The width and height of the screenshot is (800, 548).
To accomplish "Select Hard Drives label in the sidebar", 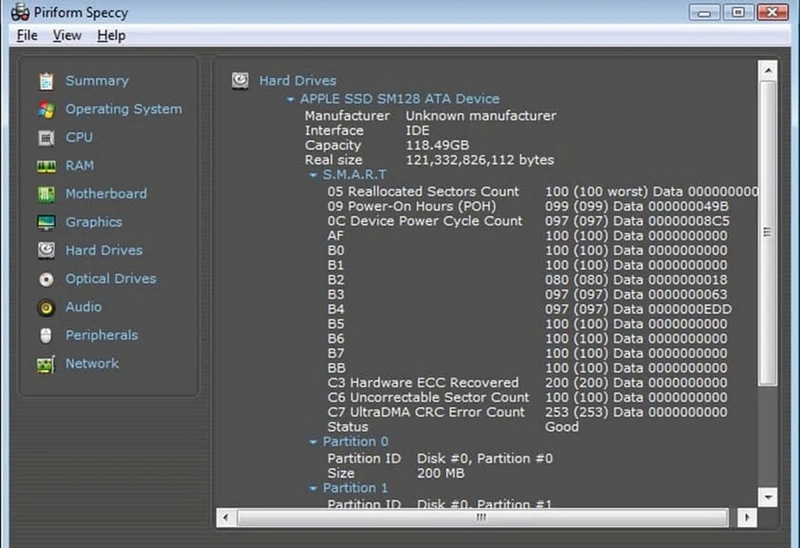I will coord(104,250).
